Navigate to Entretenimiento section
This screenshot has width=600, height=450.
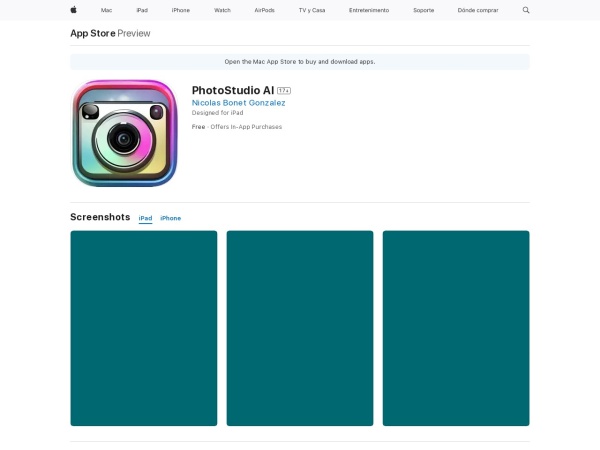[x=369, y=10]
